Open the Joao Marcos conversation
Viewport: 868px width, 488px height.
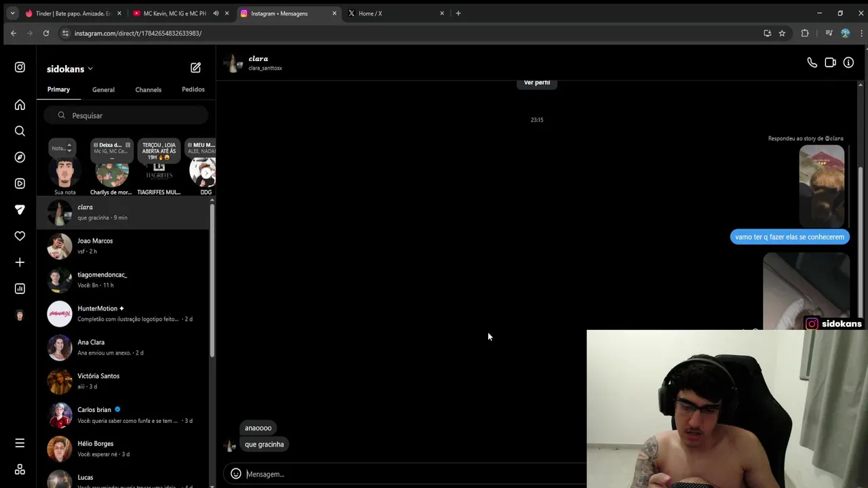point(124,246)
